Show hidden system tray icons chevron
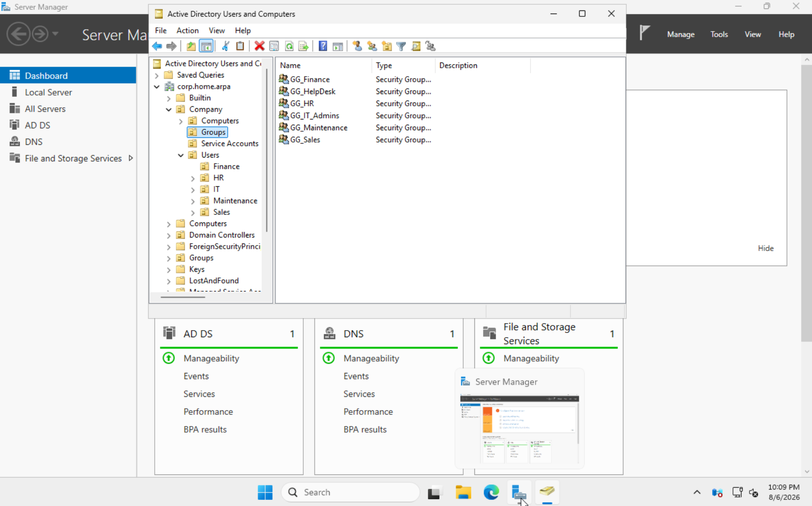This screenshot has width=812, height=506. click(x=697, y=492)
